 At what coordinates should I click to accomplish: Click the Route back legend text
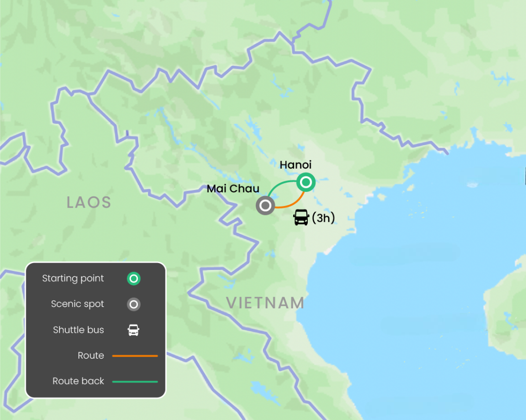point(78,381)
